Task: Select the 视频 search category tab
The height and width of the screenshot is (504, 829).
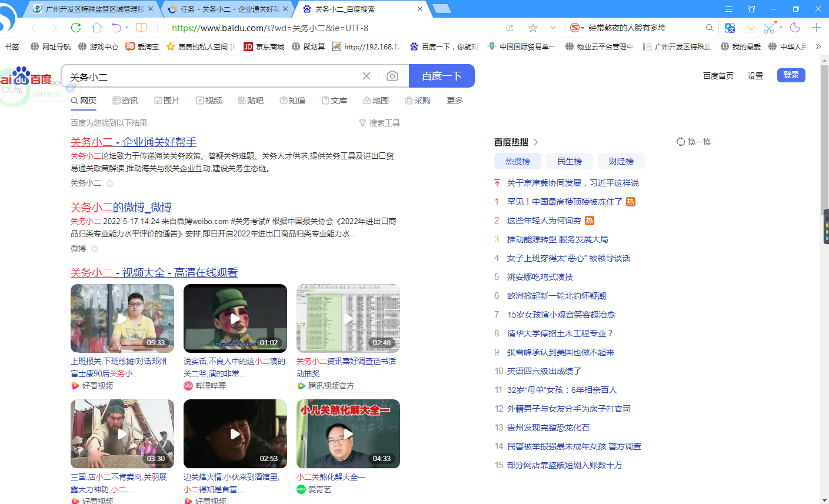Action: click(x=209, y=101)
